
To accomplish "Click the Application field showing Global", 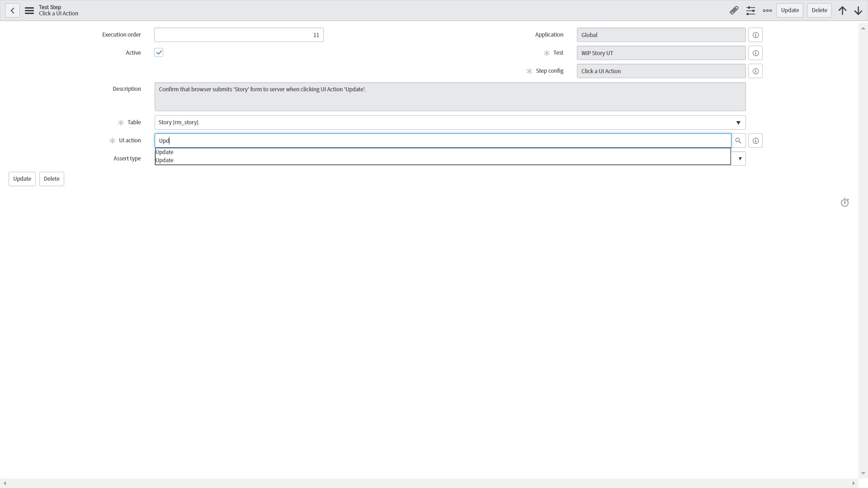I will pyautogui.click(x=661, y=35).
